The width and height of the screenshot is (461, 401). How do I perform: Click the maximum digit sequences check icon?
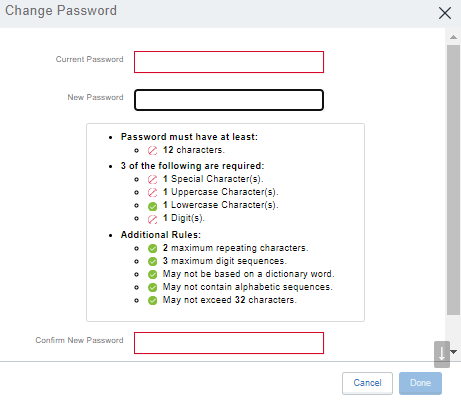[x=152, y=261]
